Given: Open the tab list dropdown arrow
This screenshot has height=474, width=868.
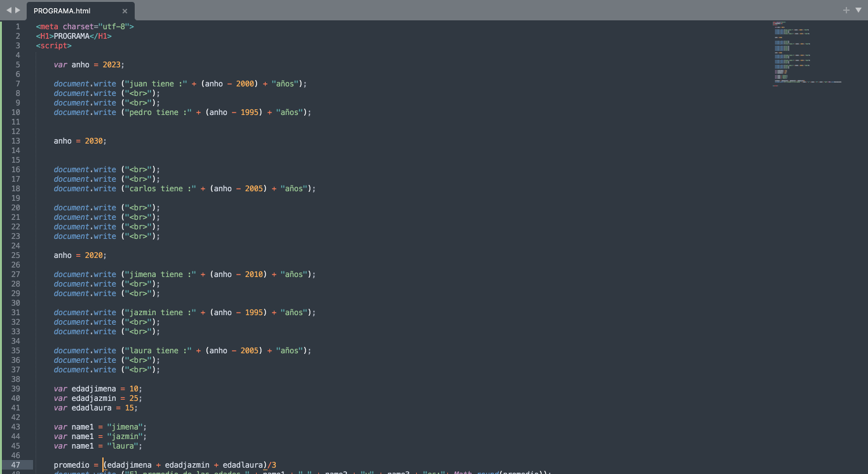Looking at the screenshot, I should [x=857, y=10].
